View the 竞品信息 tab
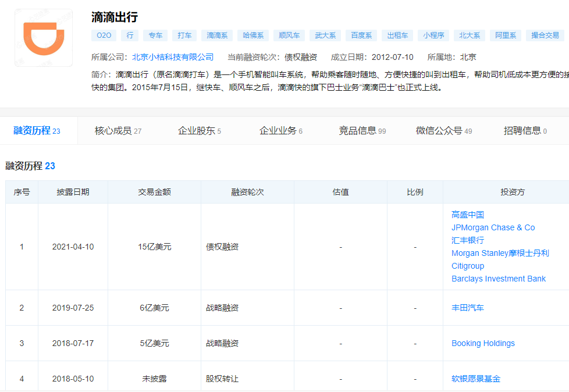Screen dimensions: 569x392 (362, 131)
